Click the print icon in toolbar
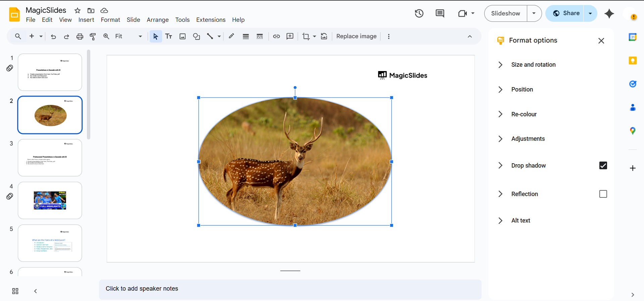This screenshot has height=301, width=644. tap(80, 37)
